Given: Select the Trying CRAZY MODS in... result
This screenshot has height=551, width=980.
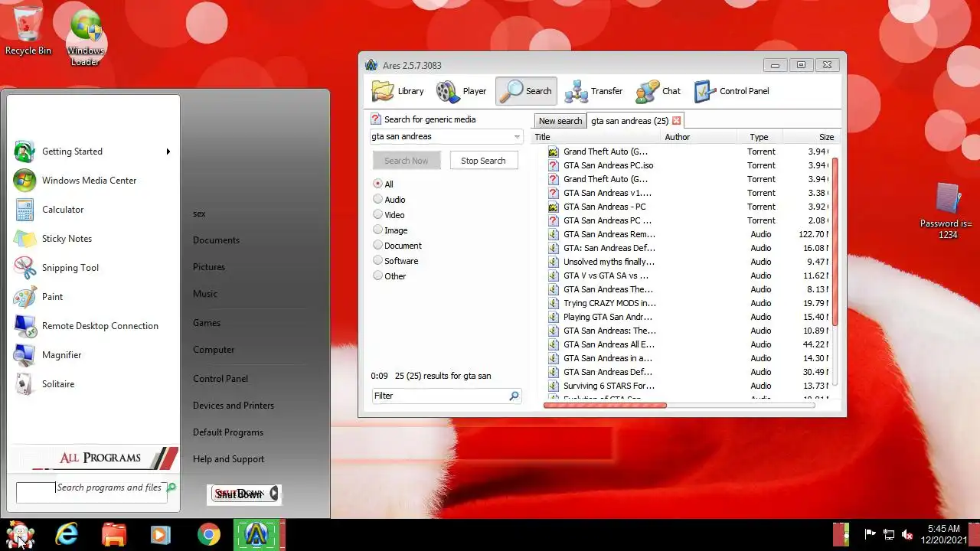Looking at the screenshot, I should (609, 303).
